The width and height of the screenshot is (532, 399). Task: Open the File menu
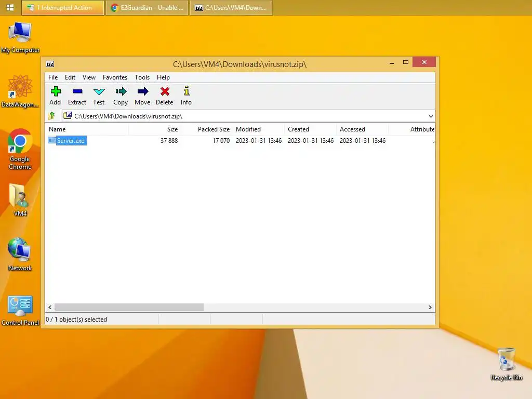[53, 77]
